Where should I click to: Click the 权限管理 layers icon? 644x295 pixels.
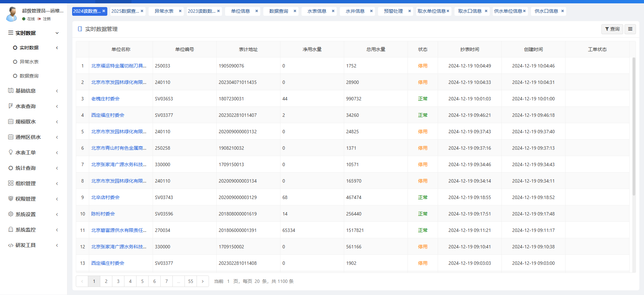coord(11,199)
